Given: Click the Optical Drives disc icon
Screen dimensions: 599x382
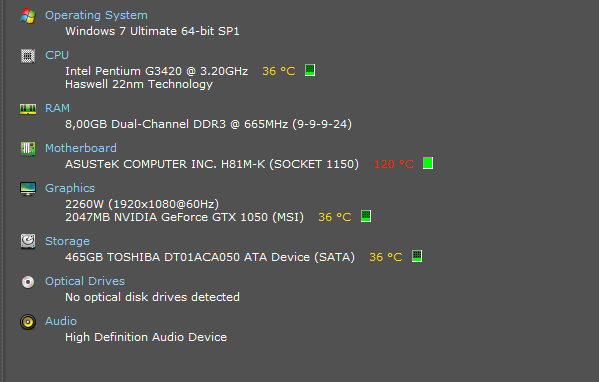Looking at the screenshot, I should pyautogui.click(x=28, y=282).
